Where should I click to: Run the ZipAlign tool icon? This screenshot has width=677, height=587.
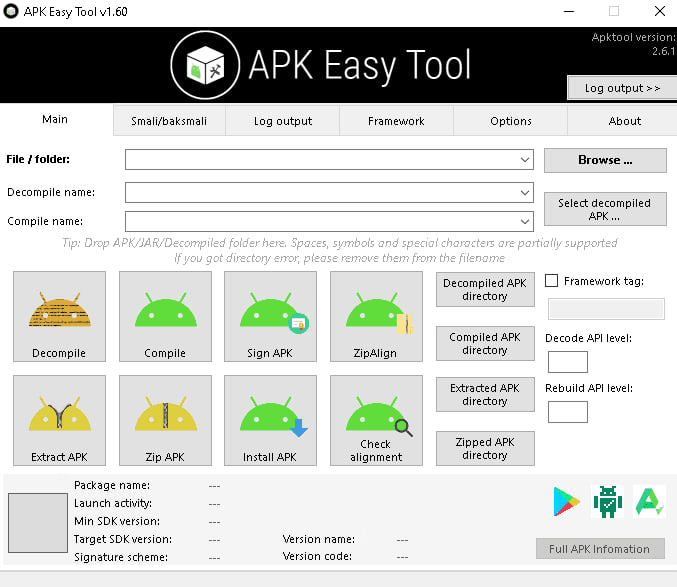376,315
